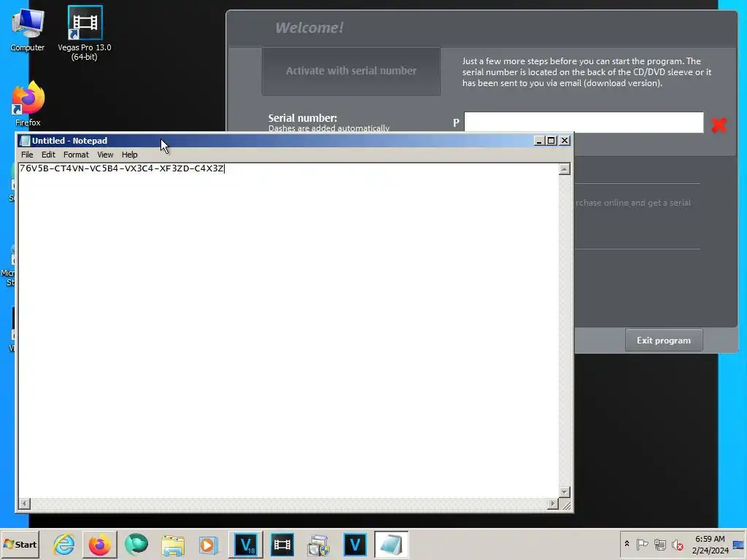747x560 pixels.
Task: Click the serial number input field
Action: 584,122
